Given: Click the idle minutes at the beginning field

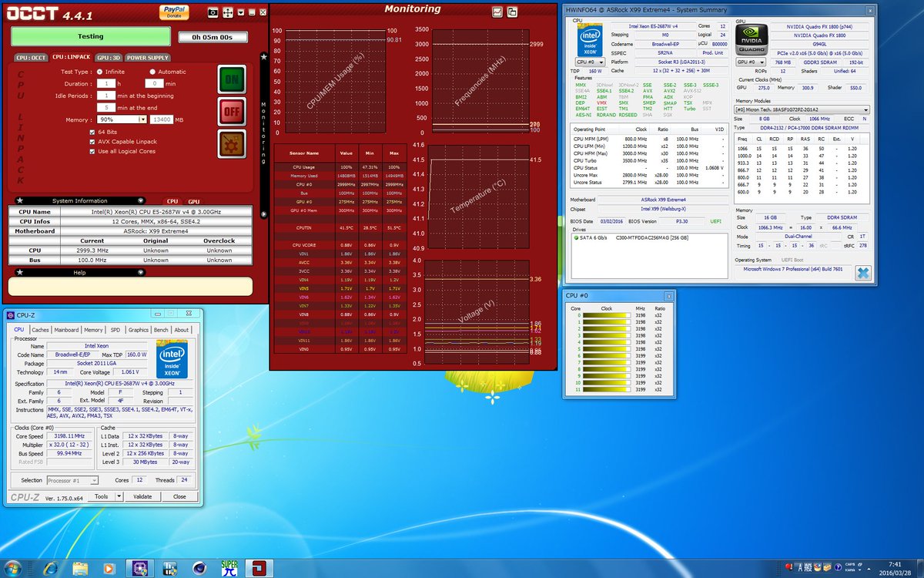Looking at the screenshot, I should (105, 96).
